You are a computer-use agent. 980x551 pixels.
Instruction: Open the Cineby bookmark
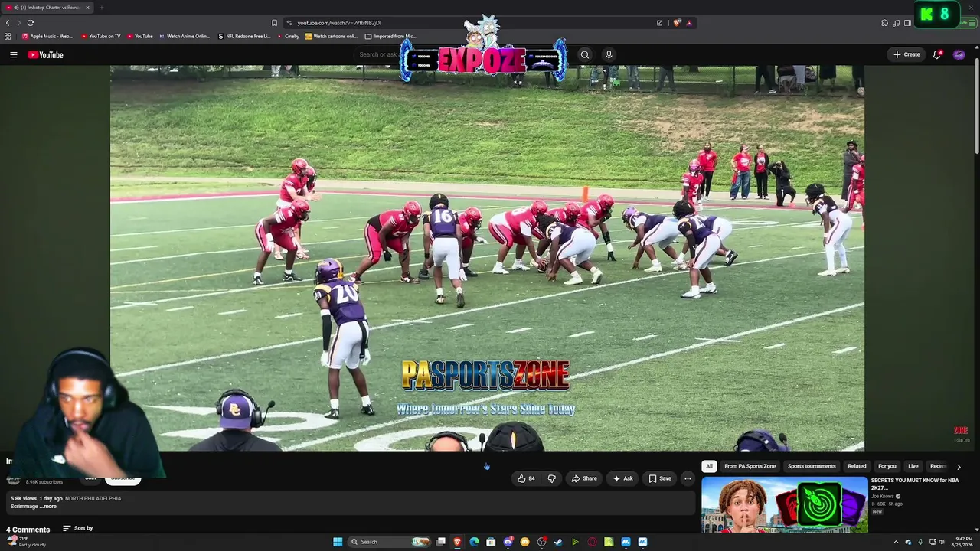point(288,36)
